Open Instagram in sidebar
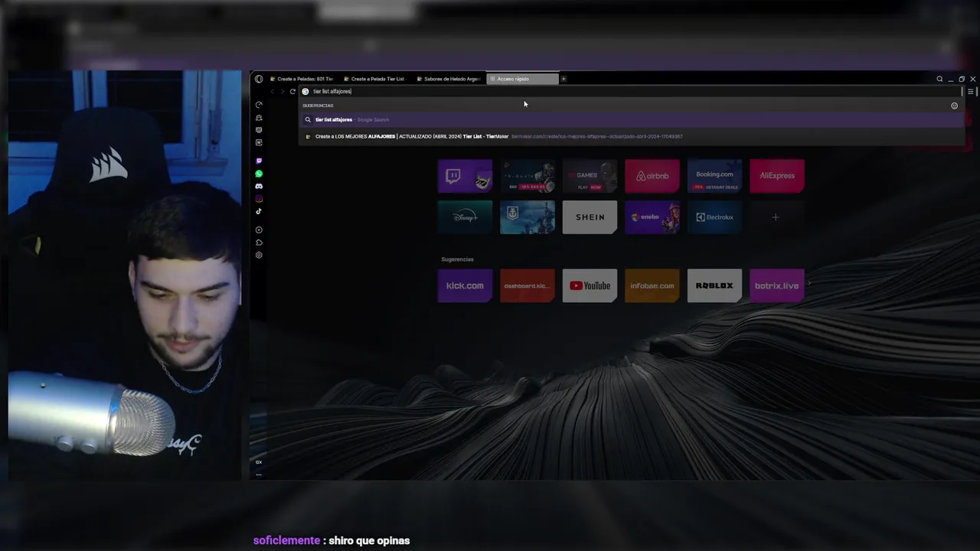 259,199
